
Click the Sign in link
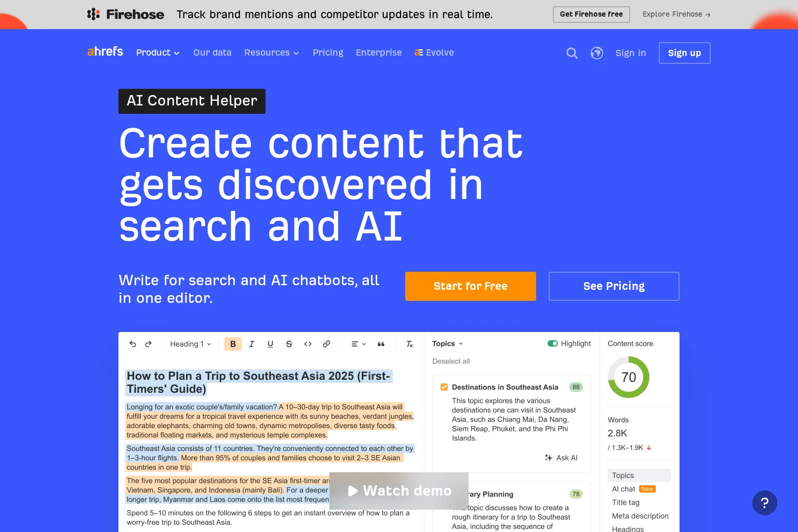(x=631, y=53)
